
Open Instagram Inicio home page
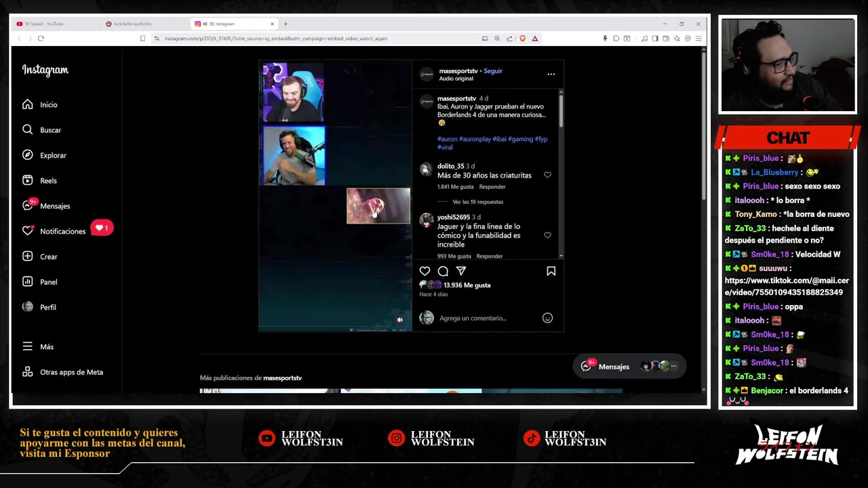(39, 104)
